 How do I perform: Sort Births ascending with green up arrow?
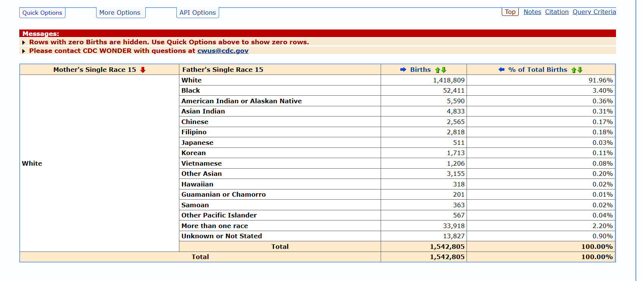(x=438, y=70)
